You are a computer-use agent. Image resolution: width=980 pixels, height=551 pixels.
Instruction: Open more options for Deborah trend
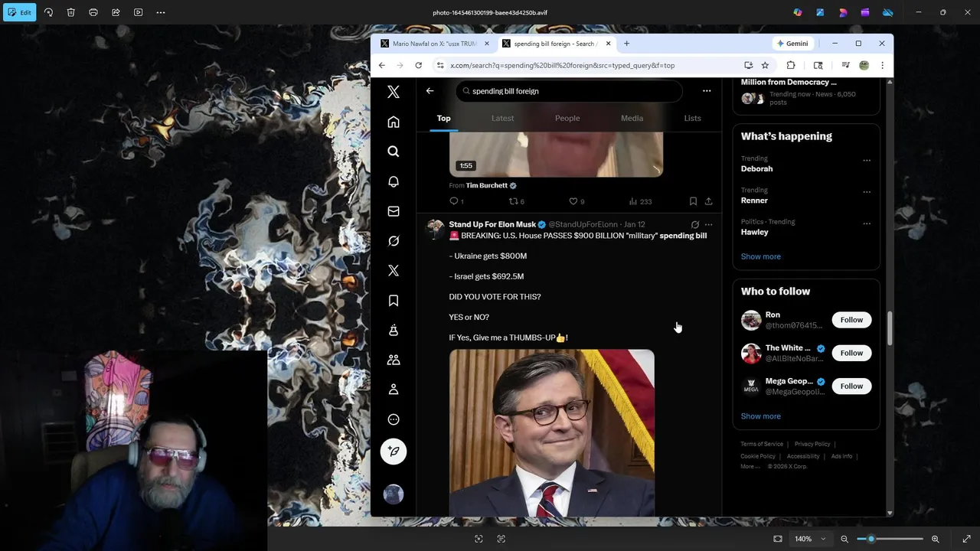click(867, 160)
